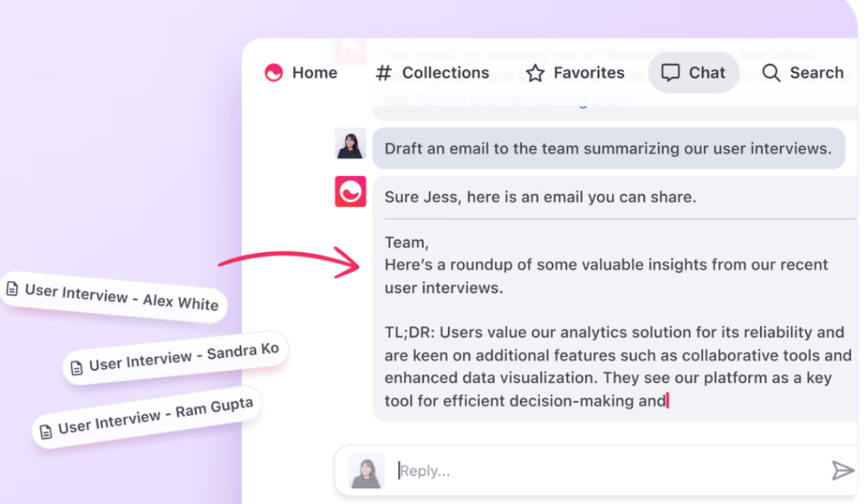
Task: Click the 'Draft an email' message bubble
Action: tap(609, 148)
